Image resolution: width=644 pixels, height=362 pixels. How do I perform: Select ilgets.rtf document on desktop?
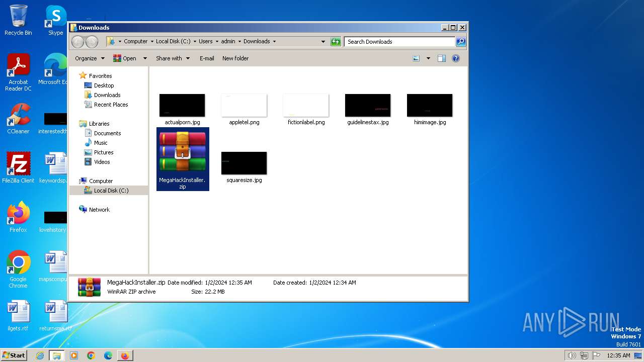coord(18,316)
